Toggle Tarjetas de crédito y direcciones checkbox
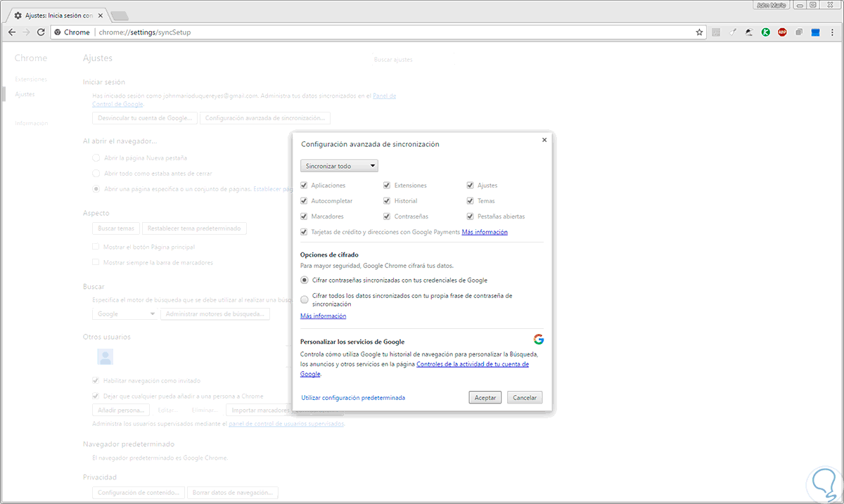The image size is (844, 504). coord(304,232)
